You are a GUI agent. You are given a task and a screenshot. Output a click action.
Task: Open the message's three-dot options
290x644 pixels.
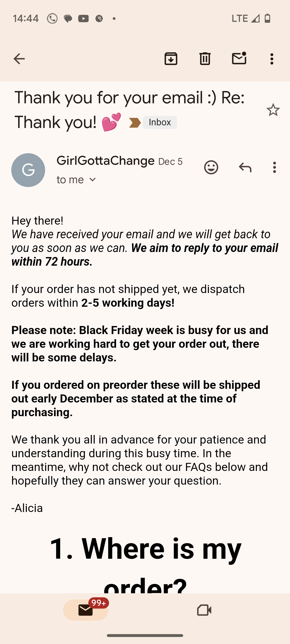click(x=274, y=167)
